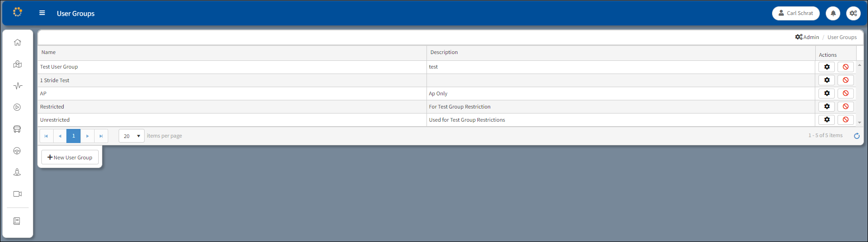This screenshot has height=242, width=868.
Task: Delete the 1 Stride Test group
Action: tap(846, 80)
